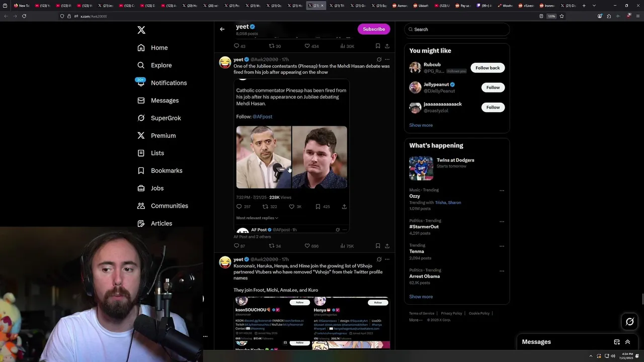Open more options for Arrest Obama trend
The image size is (644, 362).
coord(502,271)
